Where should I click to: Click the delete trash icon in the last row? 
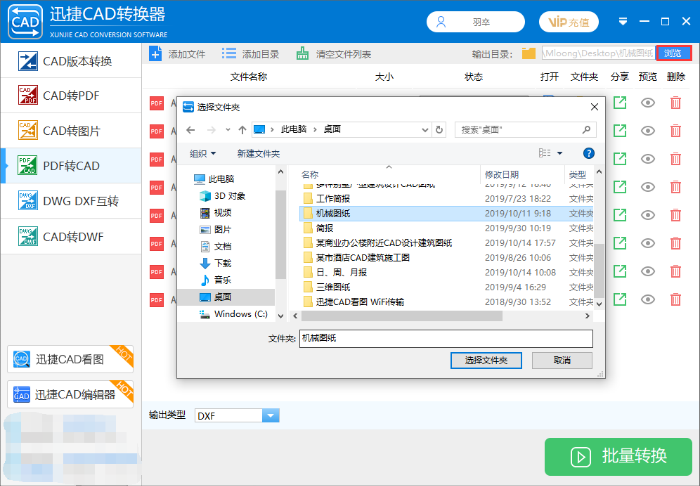click(x=675, y=299)
